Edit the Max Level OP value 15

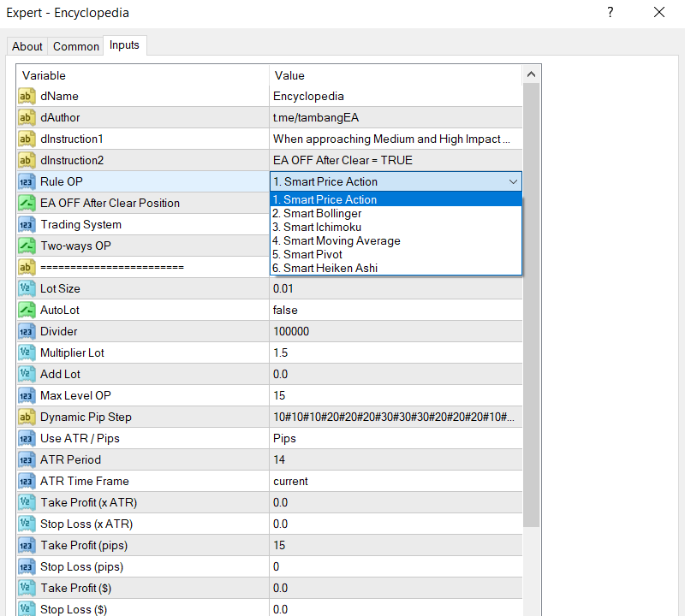(x=396, y=395)
